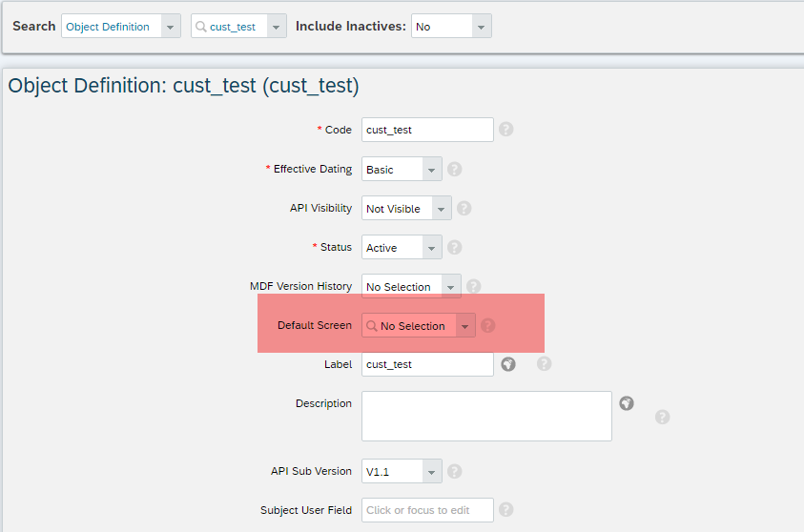Click help icon for API Visibility

[464, 208]
